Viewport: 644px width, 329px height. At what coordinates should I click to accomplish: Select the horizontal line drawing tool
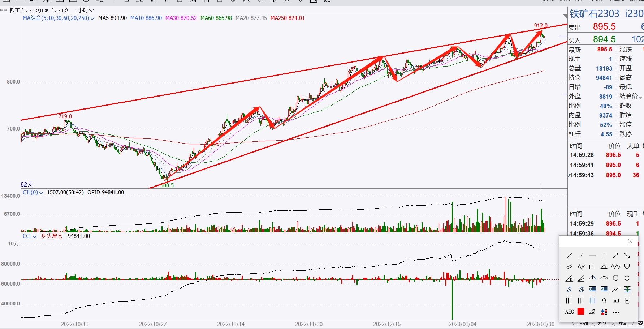(592, 256)
